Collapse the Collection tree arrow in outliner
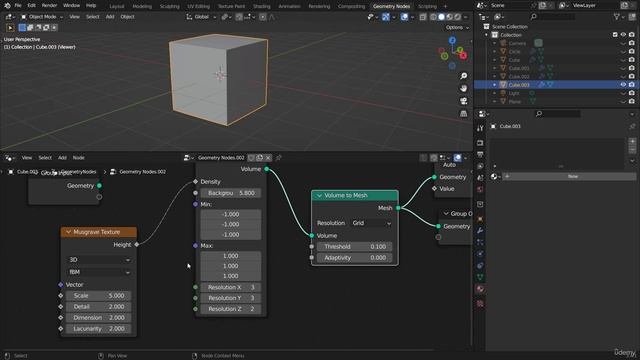Image resolution: width=640 pixels, height=360 pixels. coord(486,35)
